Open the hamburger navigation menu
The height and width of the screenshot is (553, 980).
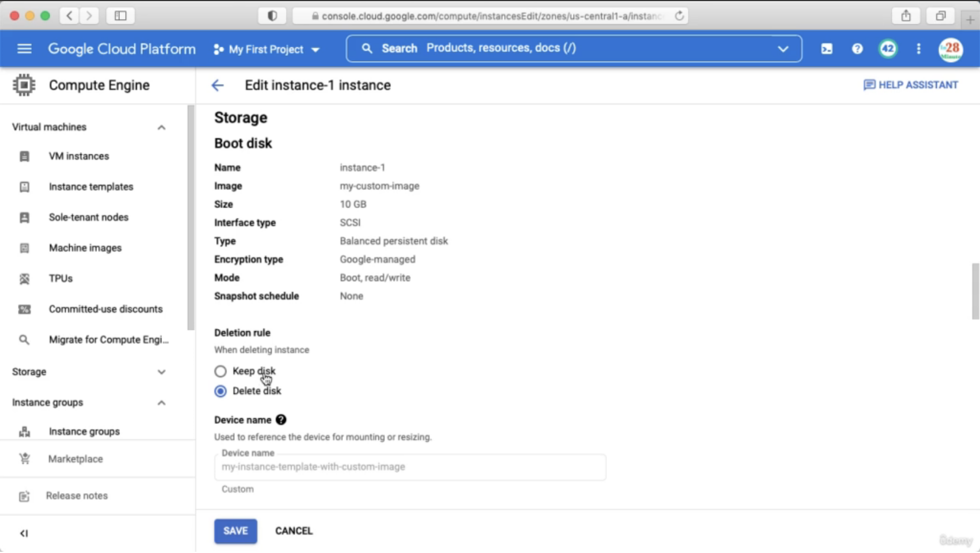click(24, 49)
